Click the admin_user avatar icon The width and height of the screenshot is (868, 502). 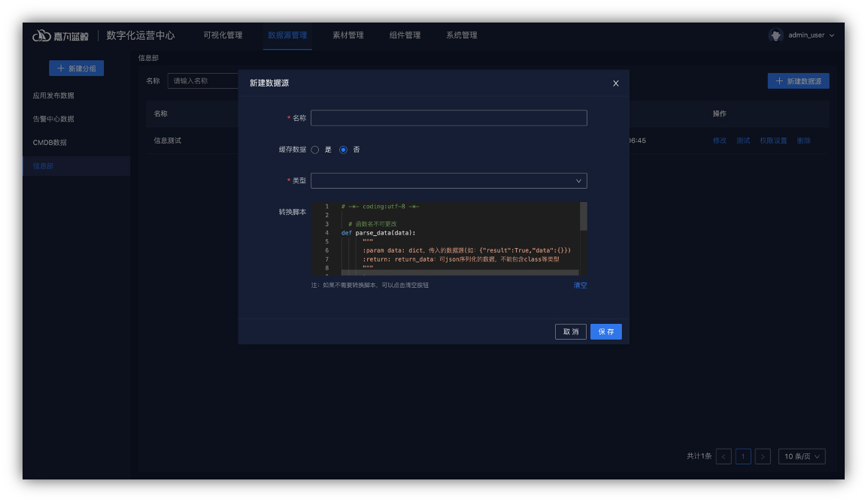click(x=775, y=35)
